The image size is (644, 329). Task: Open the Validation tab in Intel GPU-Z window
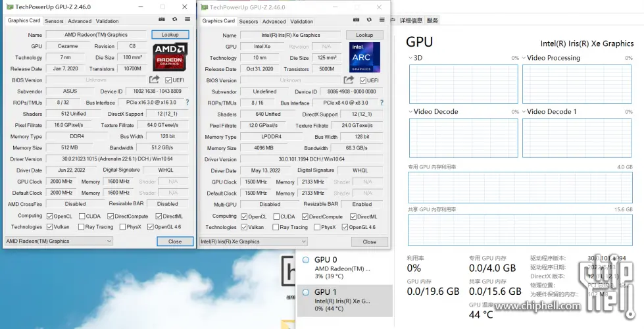(301, 21)
